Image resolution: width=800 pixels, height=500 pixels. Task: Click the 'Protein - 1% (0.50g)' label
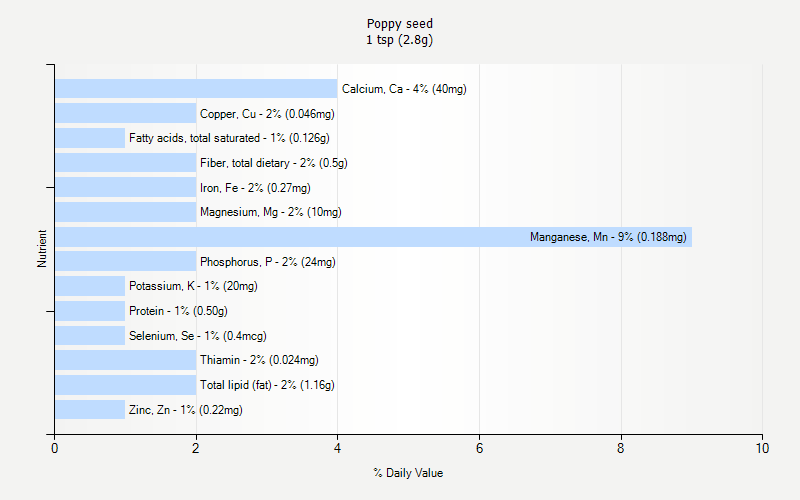click(x=178, y=311)
